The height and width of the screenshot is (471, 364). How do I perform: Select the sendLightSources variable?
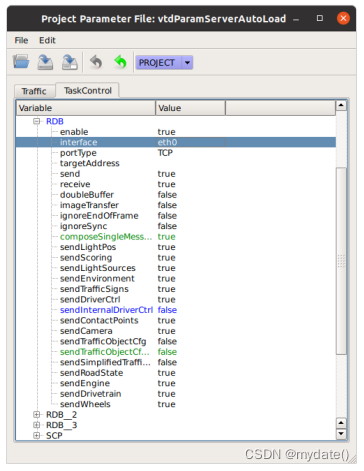tap(98, 268)
